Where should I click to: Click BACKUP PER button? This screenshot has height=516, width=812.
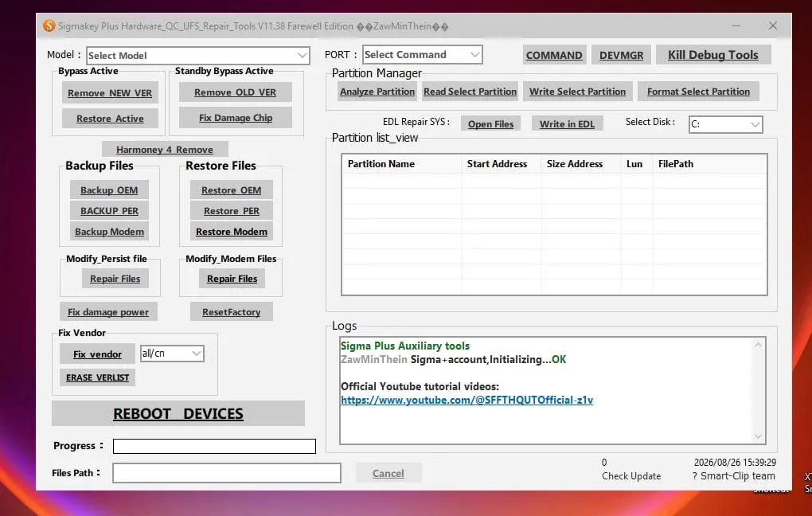(x=109, y=211)
